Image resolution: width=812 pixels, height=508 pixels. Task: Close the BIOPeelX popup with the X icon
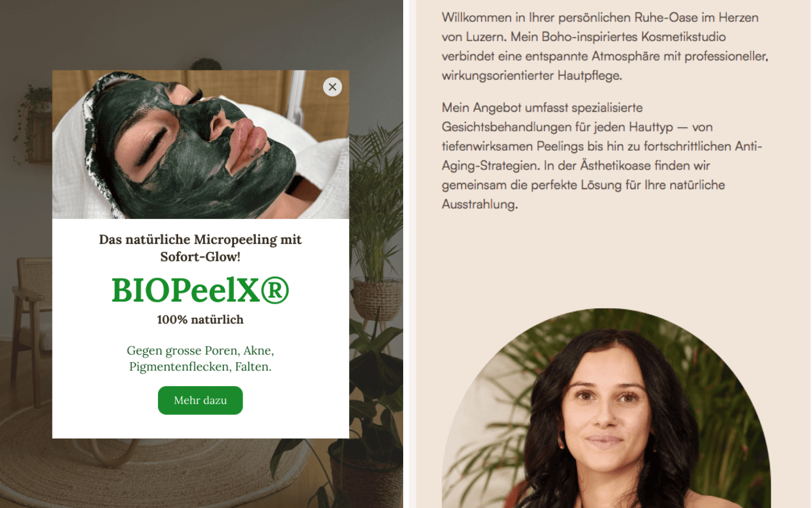[332, 87]
